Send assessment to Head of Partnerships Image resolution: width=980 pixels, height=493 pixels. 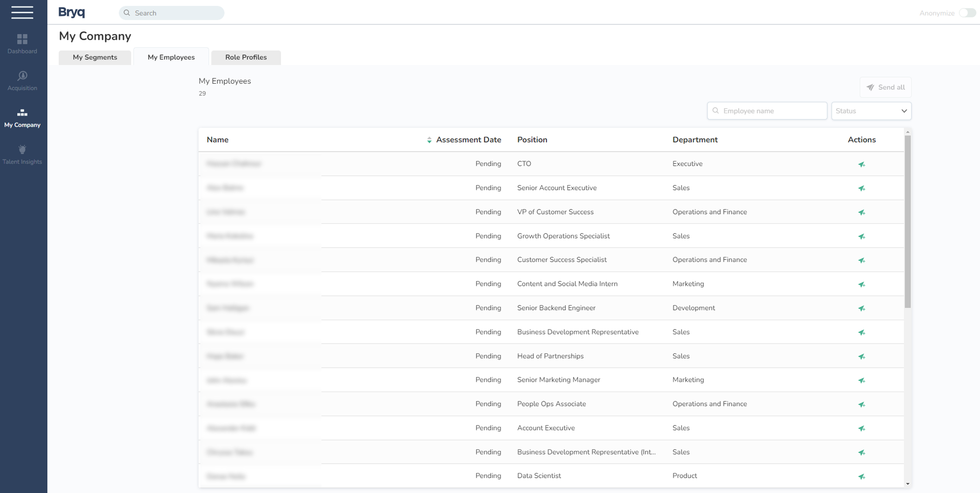pyautogui.click(x=861, y=356)
